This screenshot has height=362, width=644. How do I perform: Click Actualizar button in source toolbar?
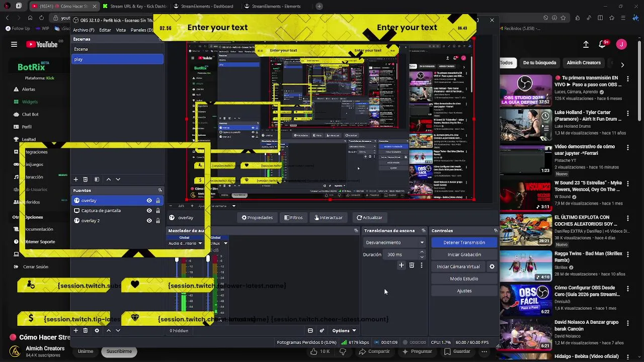point(370,218)
